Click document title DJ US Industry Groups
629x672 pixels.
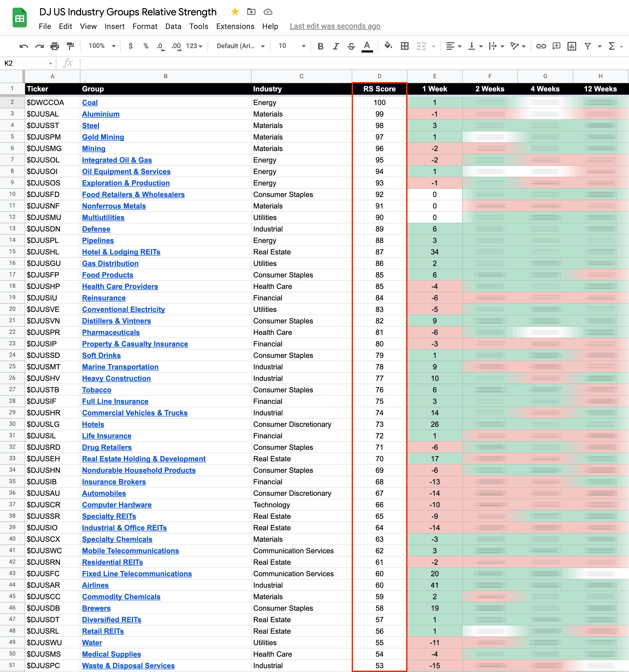(x=128, y=12)
